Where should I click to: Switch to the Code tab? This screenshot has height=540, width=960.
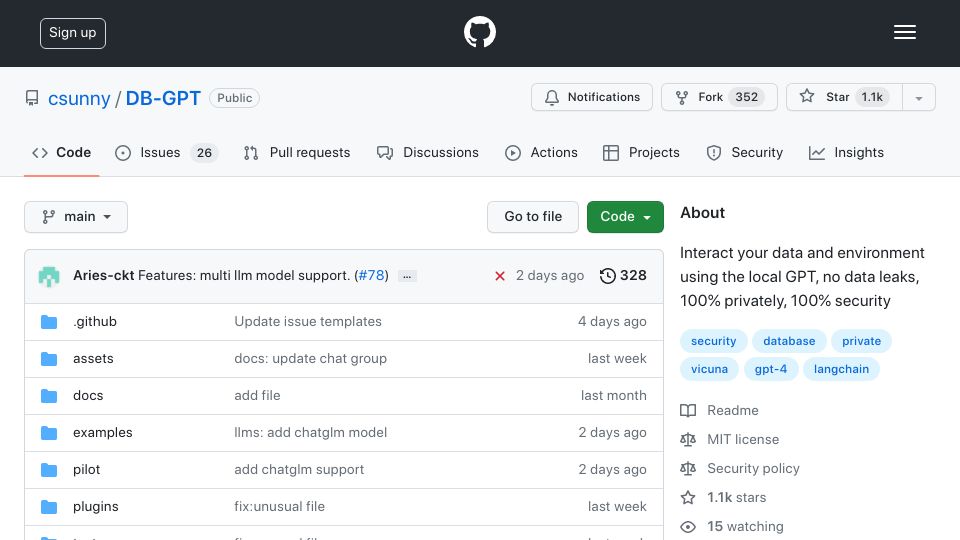pos(61,152)
